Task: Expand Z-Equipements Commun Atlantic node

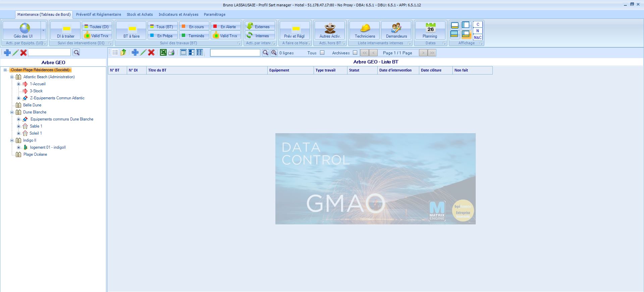Action: [x=19, y=98]
